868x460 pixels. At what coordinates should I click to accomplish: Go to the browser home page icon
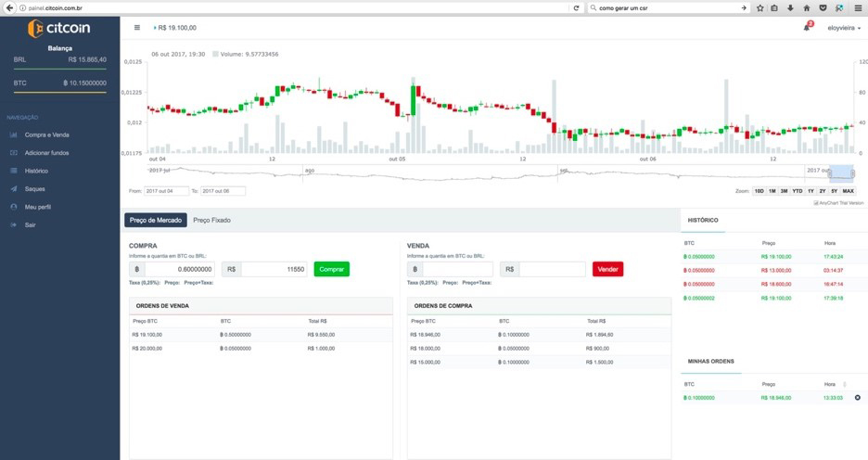(807, 7)
